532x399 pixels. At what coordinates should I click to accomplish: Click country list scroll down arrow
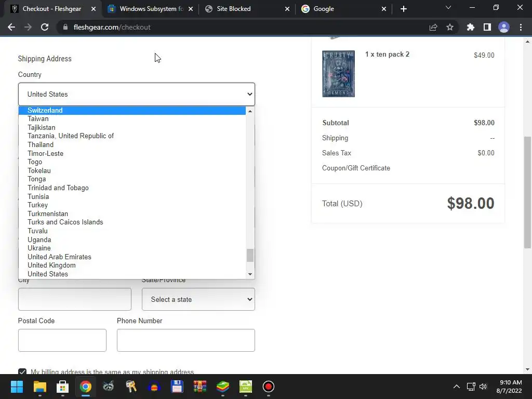(x=250, y=274)
